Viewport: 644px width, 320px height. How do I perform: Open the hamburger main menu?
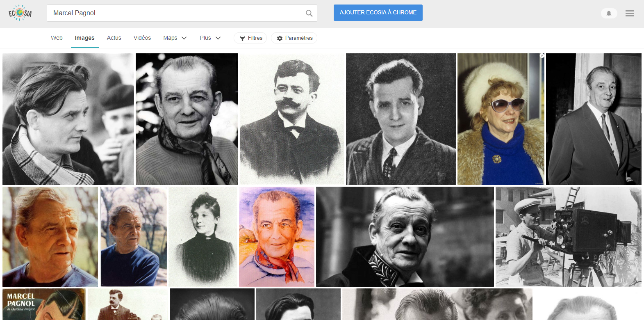(x=630, y=14)
